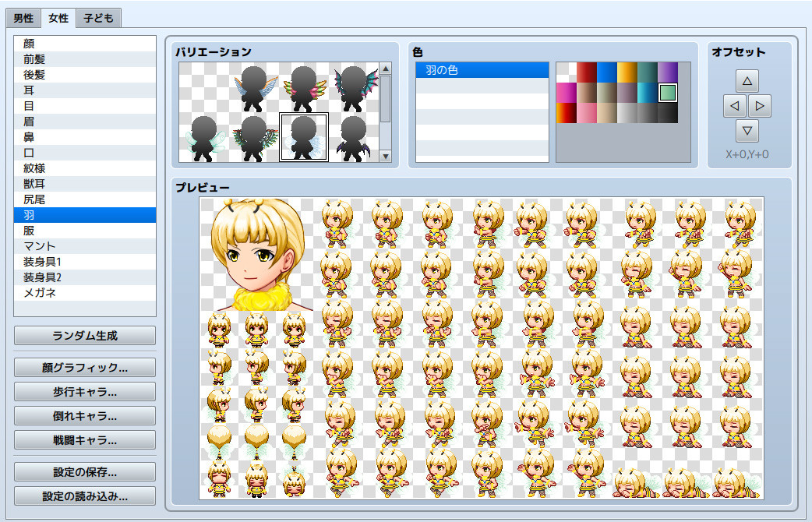Open the 顔グラフィック dialog
Screen dimensions: 812x522
(84, 367)
